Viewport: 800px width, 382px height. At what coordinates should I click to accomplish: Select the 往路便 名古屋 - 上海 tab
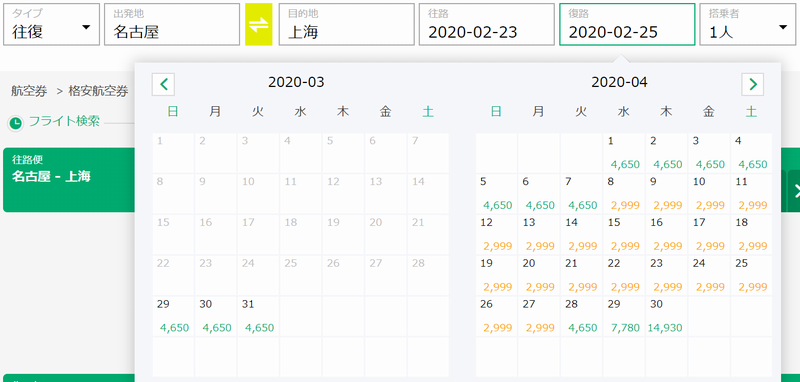pos(69,180)
